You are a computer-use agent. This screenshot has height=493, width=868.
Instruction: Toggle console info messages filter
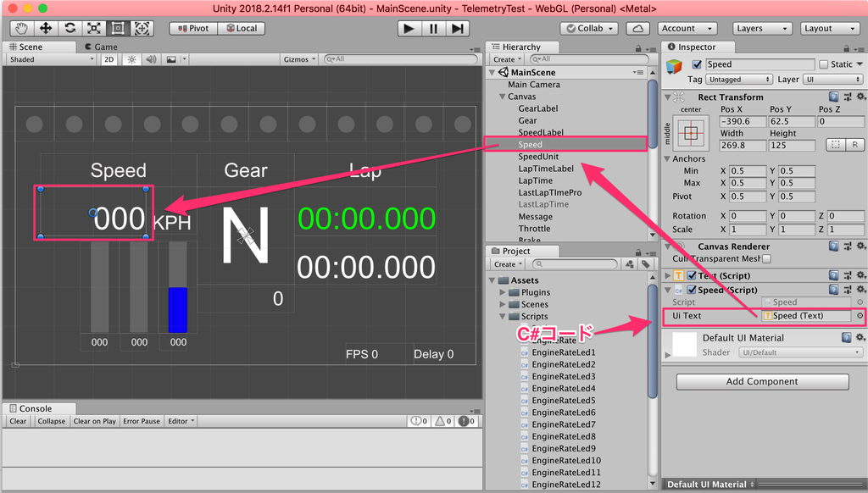(x=419, y=421)
